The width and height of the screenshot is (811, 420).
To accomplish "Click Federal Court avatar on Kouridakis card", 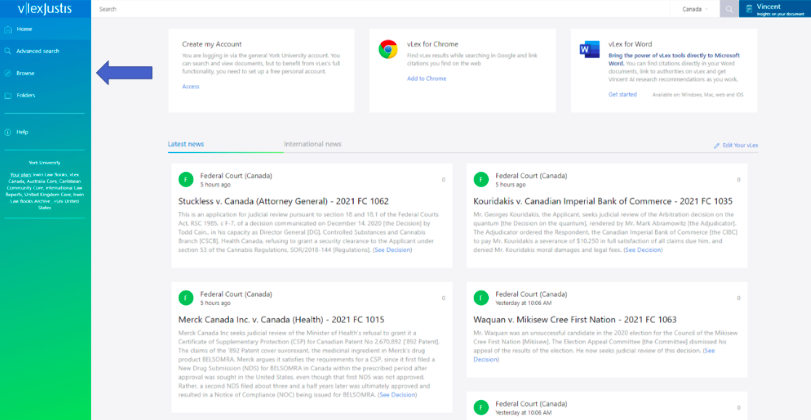I will (481, 179).
